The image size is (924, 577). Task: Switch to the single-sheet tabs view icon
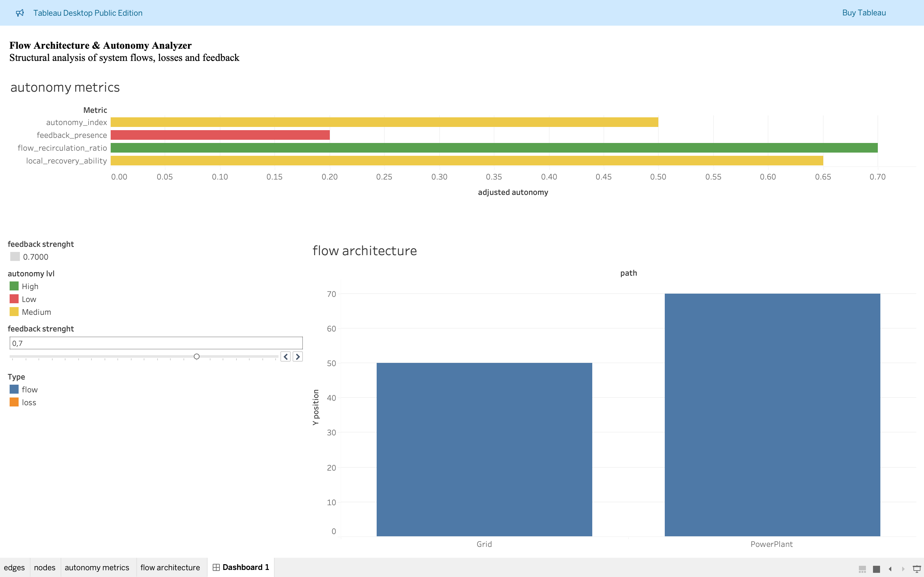[x=876, y=569]
